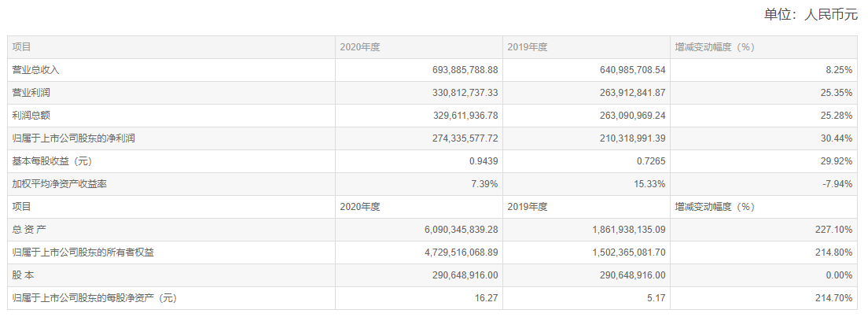The width and height of the screenshot is (868, 317).
Task: Click the 单位：人民币元 unit text
Action: (x=811, y=14)
